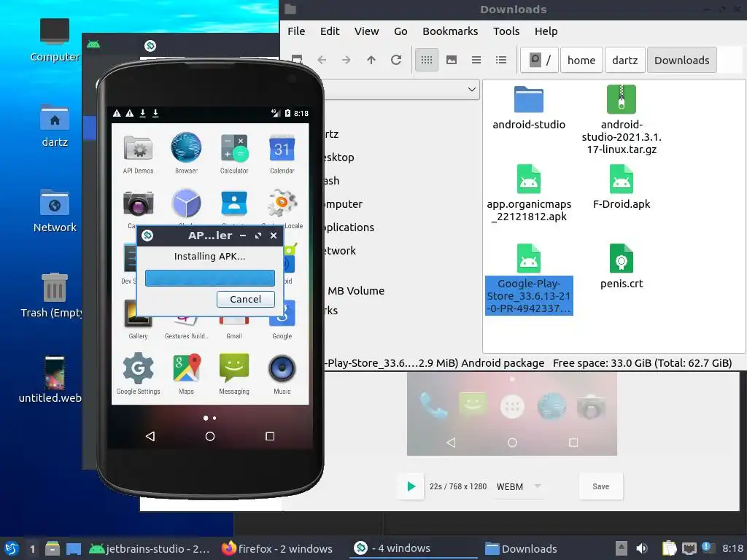Select the penis.crt certificate file
Screen dimensions: 747x560
click(622, 267)
